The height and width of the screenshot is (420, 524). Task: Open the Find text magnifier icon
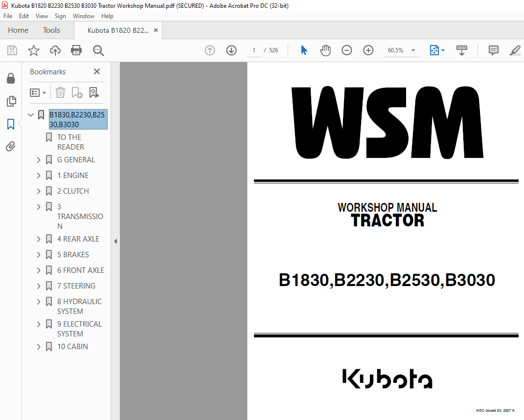click(98, 50)
